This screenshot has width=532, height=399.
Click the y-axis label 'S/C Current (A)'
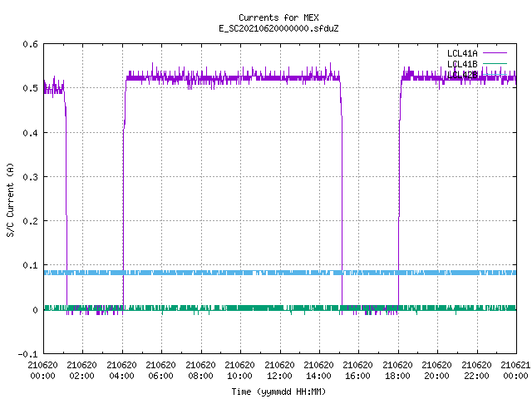pyautogui.click(x=11, y=199)
